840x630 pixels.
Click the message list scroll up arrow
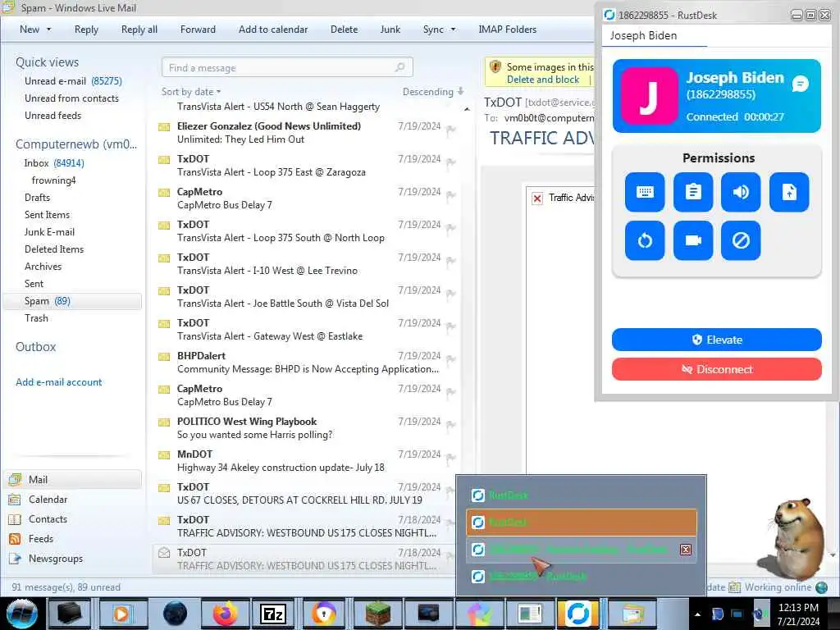(467, 109)
